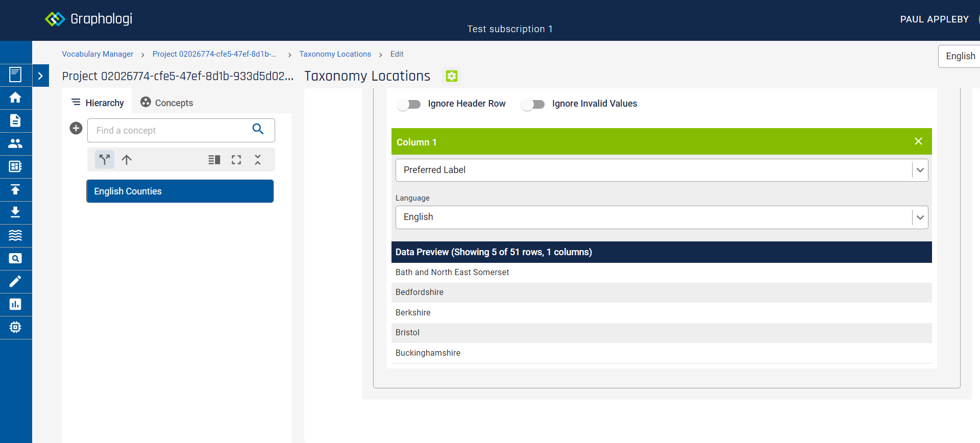Toggle Ignore Invalid Values switch

[x=533, y=104]
